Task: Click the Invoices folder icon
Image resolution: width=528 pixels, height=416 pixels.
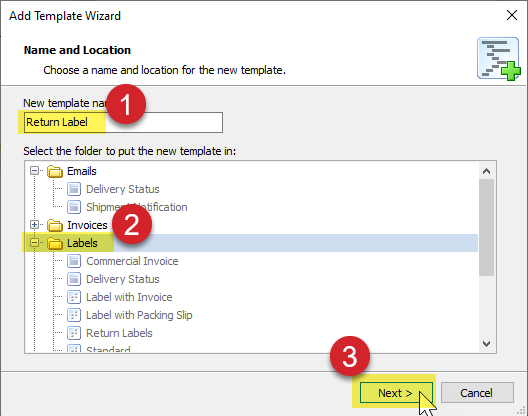Action: pyautogui.click(x=55, y=225)
